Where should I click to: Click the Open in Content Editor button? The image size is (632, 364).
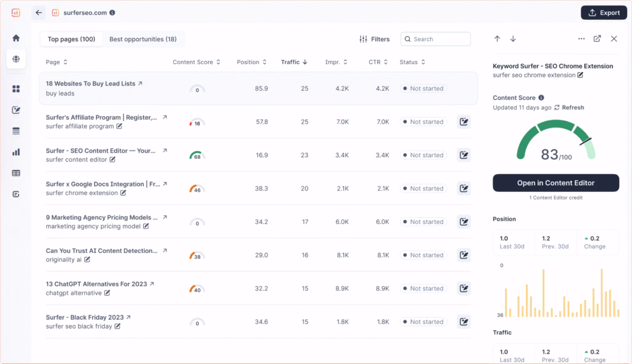(x=555, y=183)
